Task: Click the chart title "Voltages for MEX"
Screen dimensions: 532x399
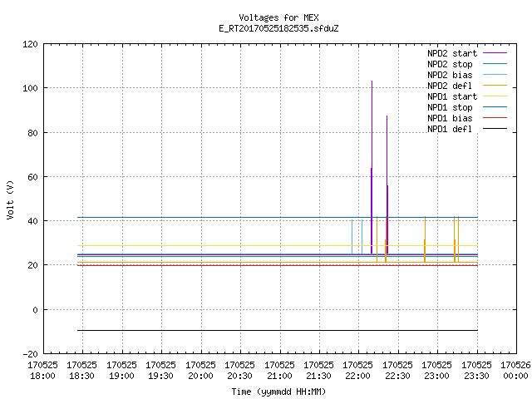Action: coord(278,17)
